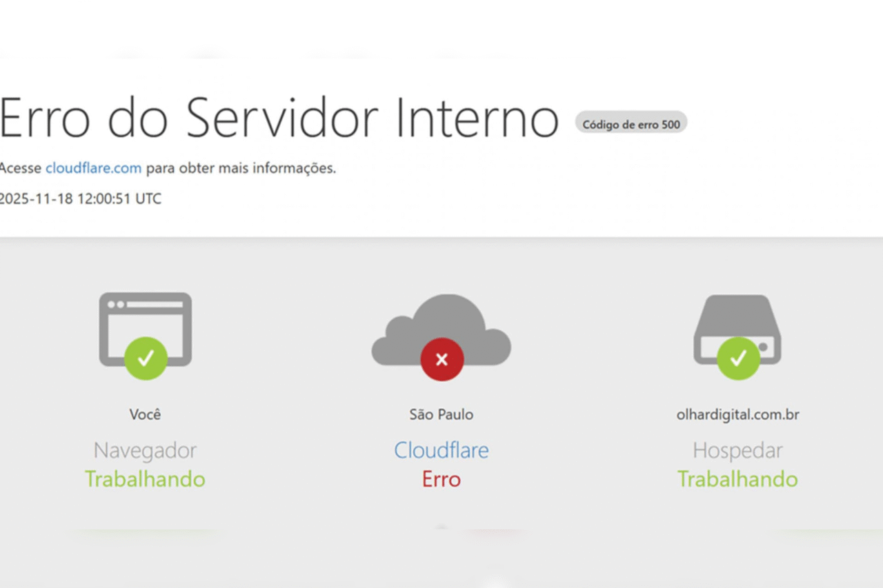Click the red Erro status text
The image size is (883, 588).
point(441,479)
